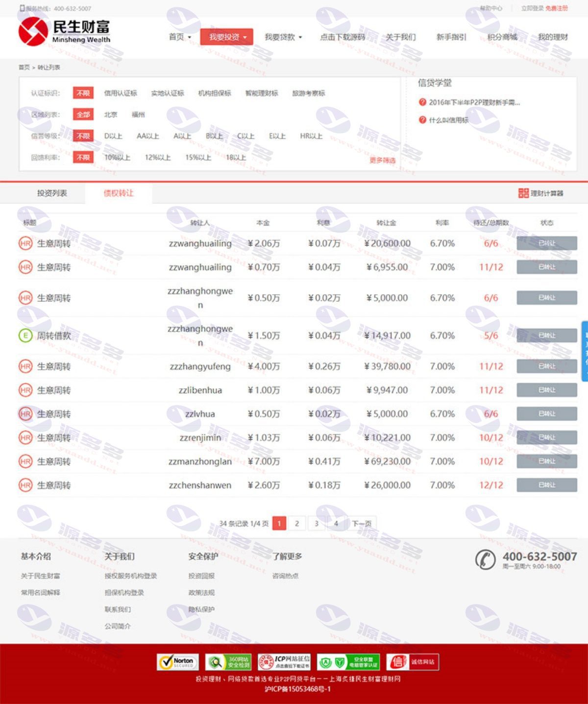Image resolution: width=588 pixels, height=704 pixels.
Task: Open footer link 隐私保护
Action: tap(201, 609)
